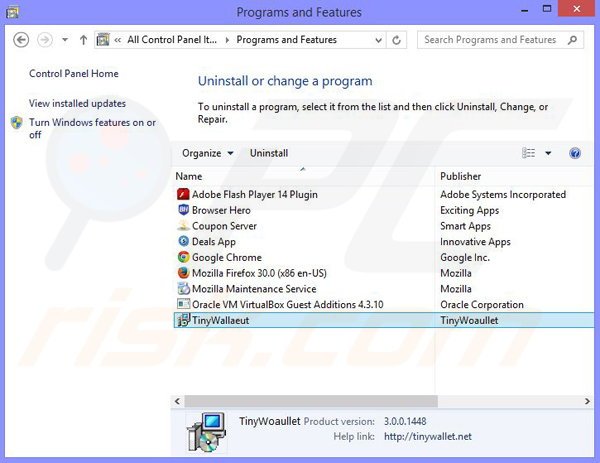Select the TinyWallaeut installer icon
This screenshot has width=600, height=463.
(183, 320)
